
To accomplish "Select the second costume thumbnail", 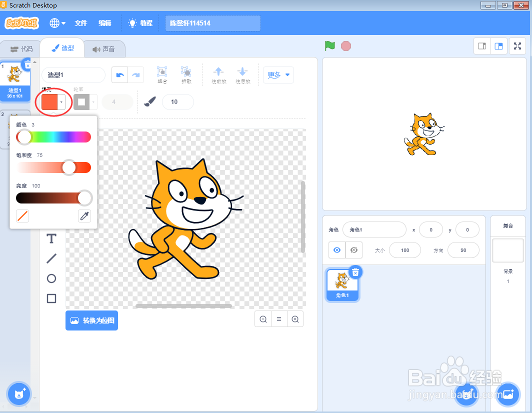I will click(x=5, y=129).
